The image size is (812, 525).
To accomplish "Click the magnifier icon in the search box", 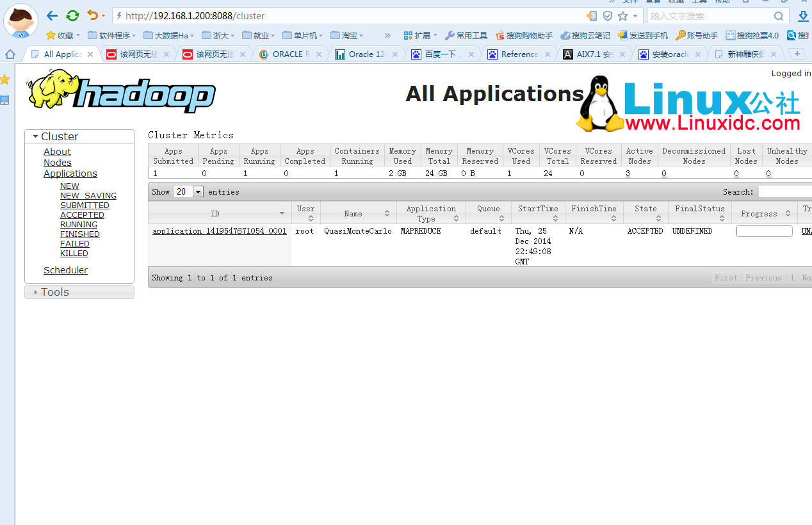I will (x=779, y=15).
